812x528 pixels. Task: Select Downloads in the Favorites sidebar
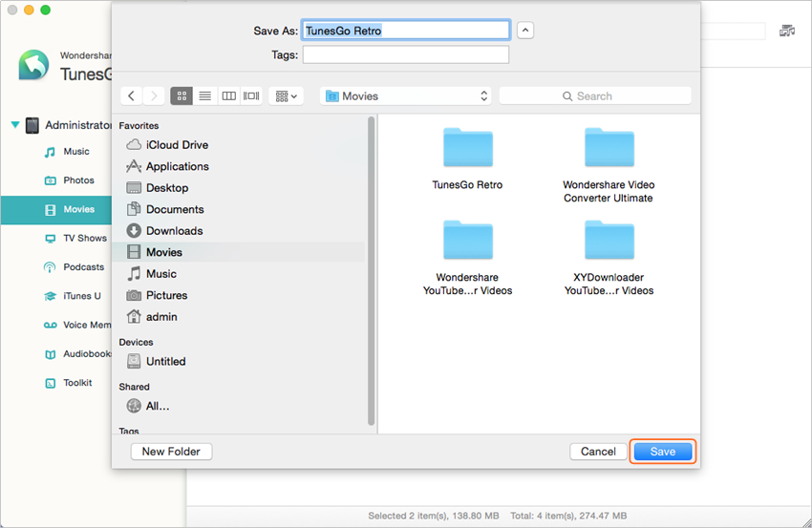click(174, 231)
